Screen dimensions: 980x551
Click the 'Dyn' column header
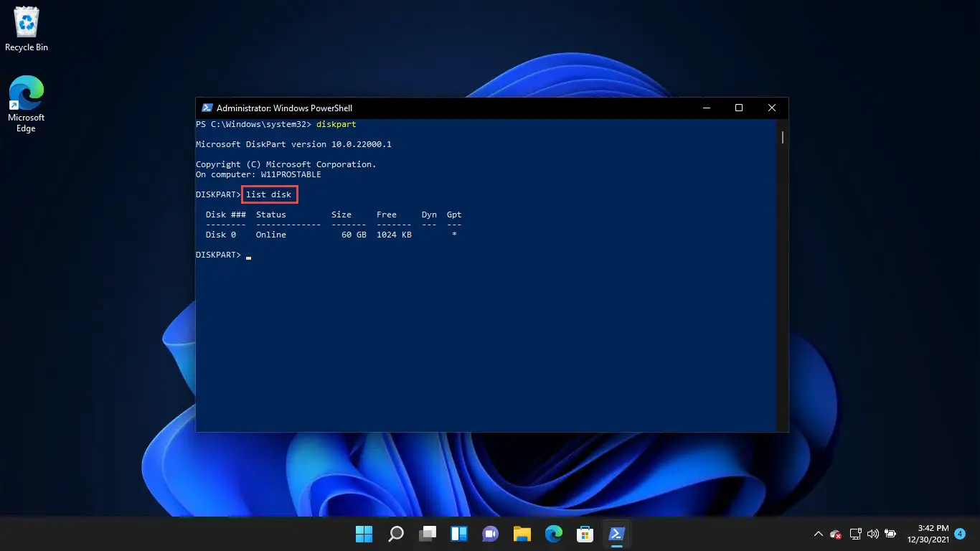tap(429, 215)
